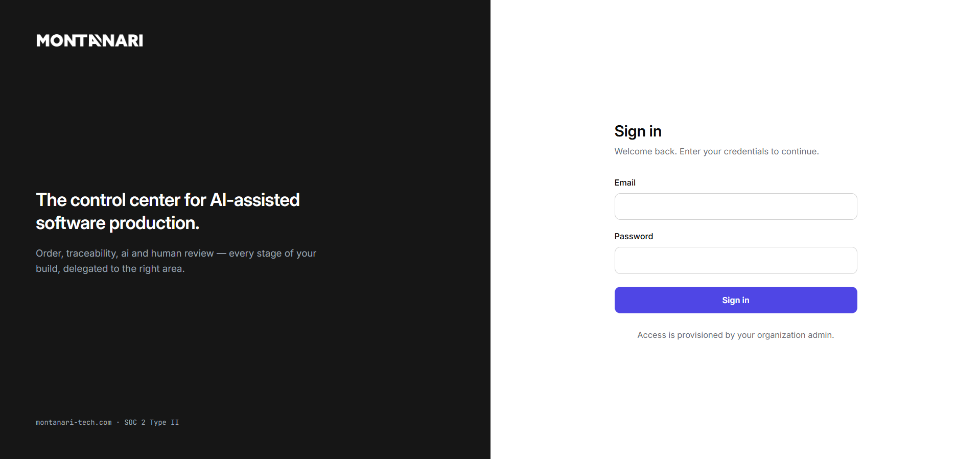Screen dimensions: 980x459
Task: Focus the Email input field
Action: point(735,206)
